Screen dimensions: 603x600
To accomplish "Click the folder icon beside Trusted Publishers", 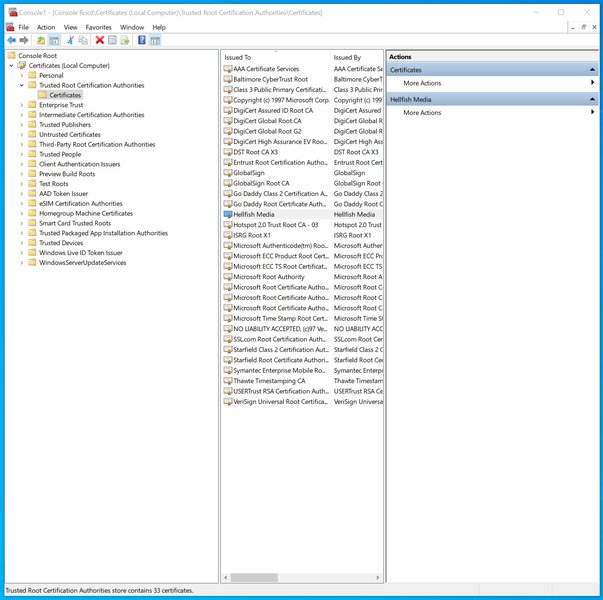I will (33, 124).
